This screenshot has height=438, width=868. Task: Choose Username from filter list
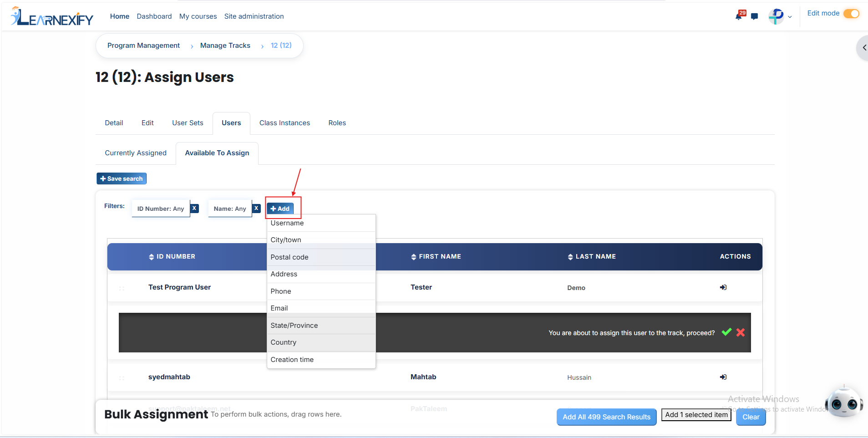(321, 223)
